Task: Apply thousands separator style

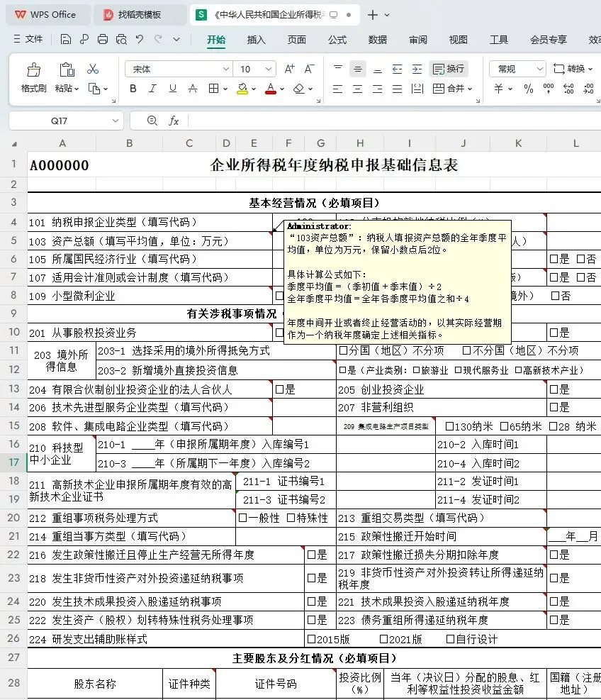Action: point(549,89)
